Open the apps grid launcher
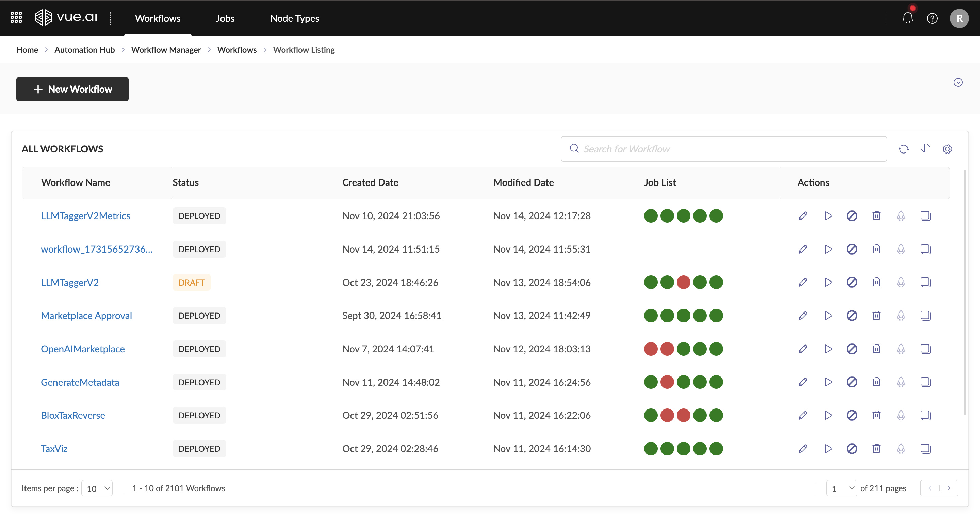This screenshot has height=514, width=980. pos(16,17)
